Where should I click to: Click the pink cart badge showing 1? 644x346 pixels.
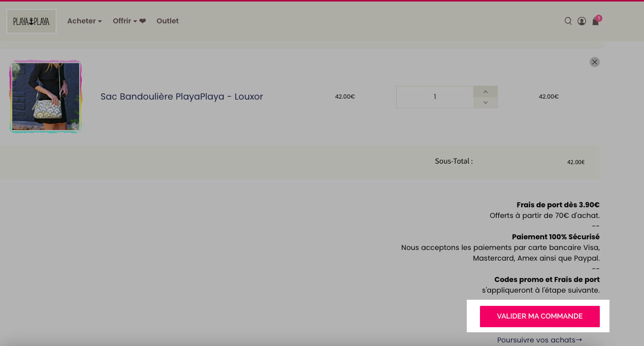[599, 18]
